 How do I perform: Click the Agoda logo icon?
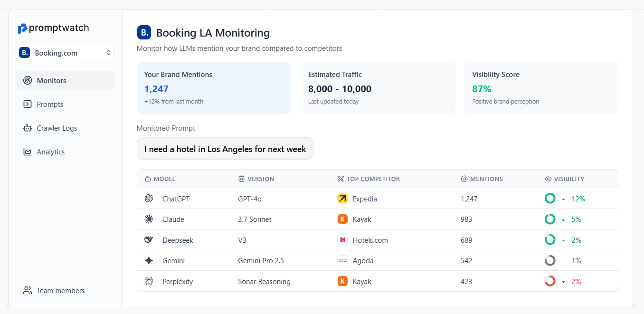[x=342, y=260]
